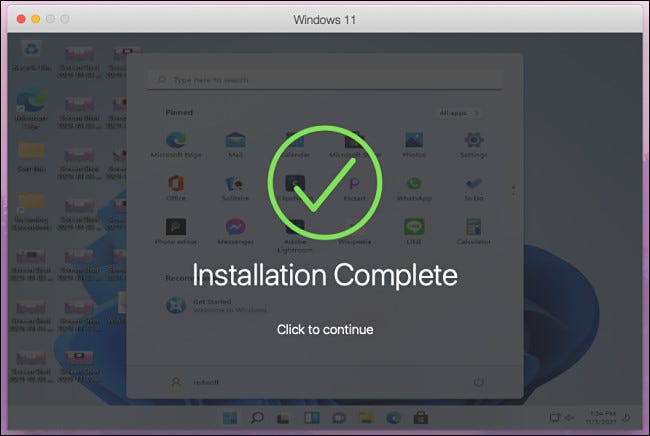Click the volume icon in system tray
The image size is (650, 436).
570,418
